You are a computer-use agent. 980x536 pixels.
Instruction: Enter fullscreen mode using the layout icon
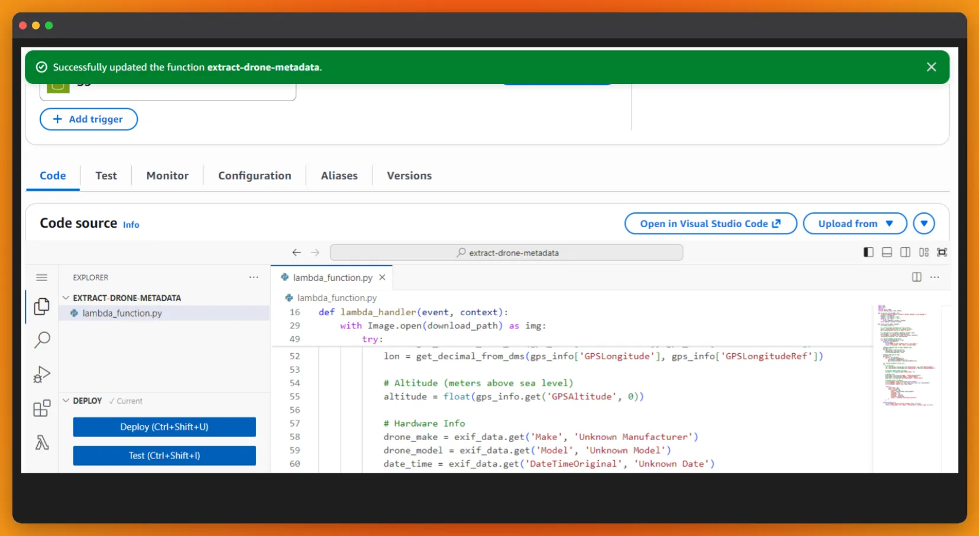tap(942, 252)
